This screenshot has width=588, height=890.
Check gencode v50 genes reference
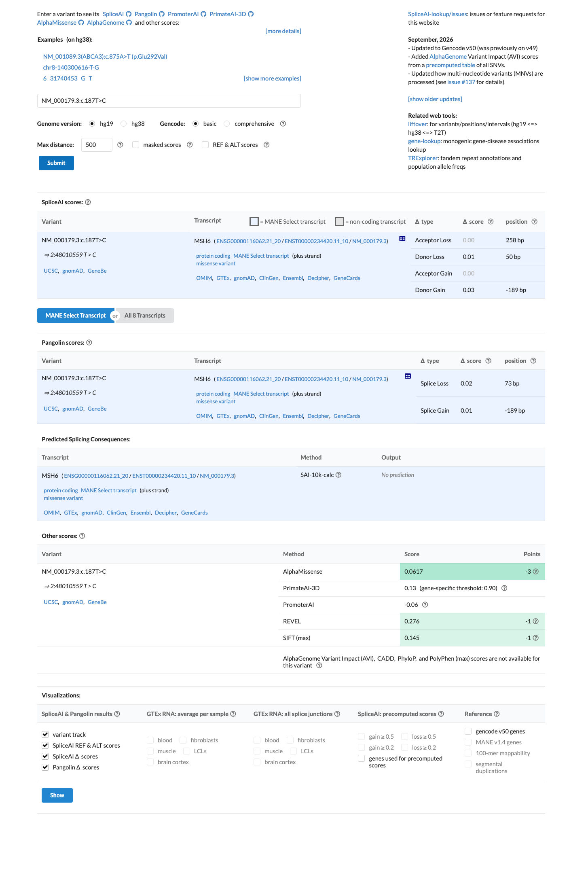point(468,731)
